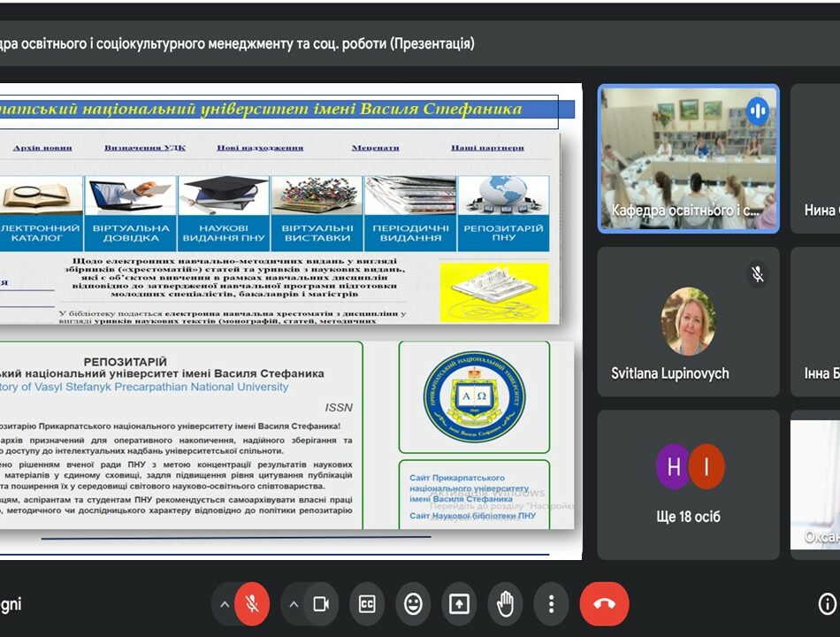Turn on closed captions (CC)

[367, 604]
